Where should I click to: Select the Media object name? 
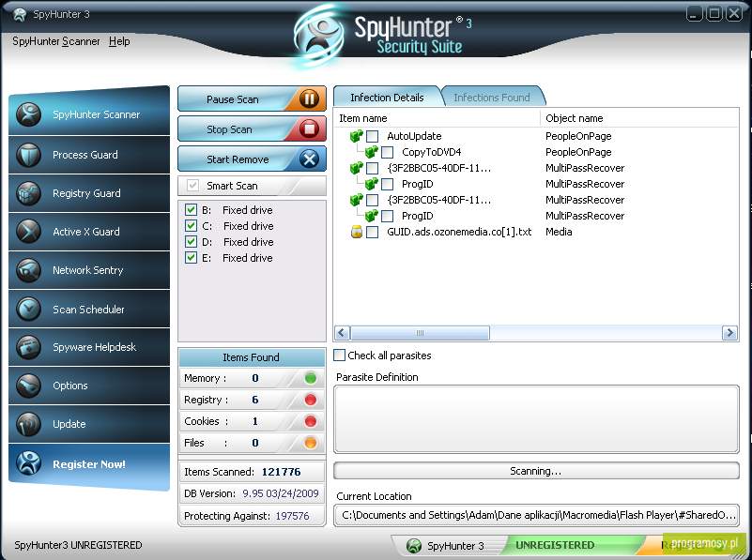point(559,232)
